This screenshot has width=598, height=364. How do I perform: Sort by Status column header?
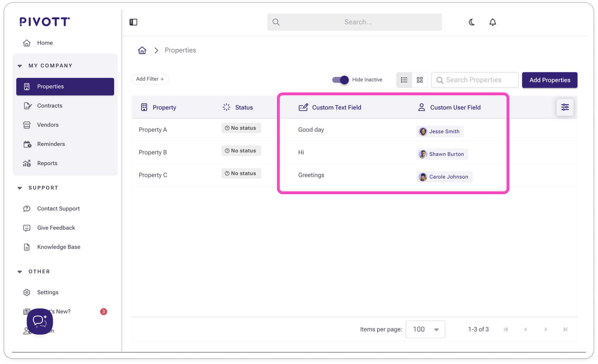(x=237, y=107)
